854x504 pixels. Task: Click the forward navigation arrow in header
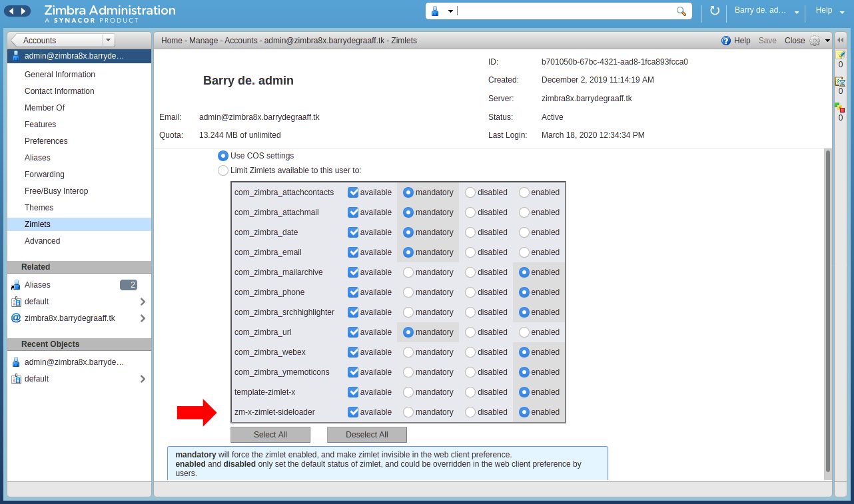23,11
